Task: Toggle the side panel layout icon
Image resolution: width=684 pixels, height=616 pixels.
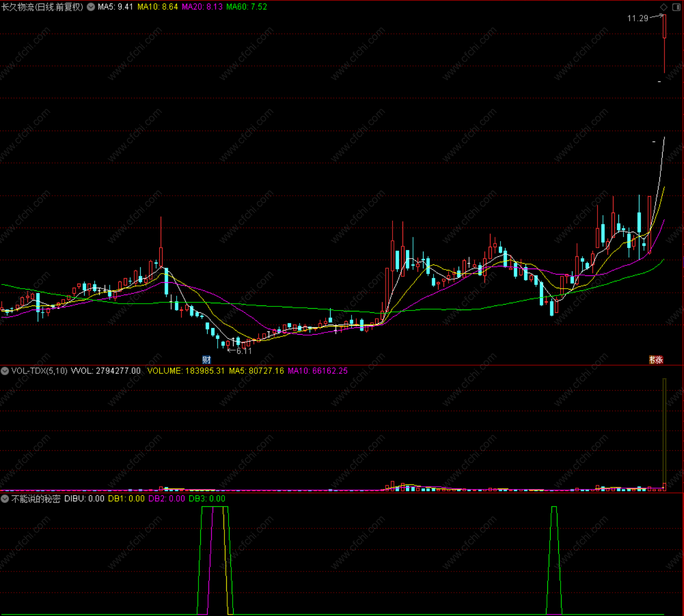Action: 676,7
